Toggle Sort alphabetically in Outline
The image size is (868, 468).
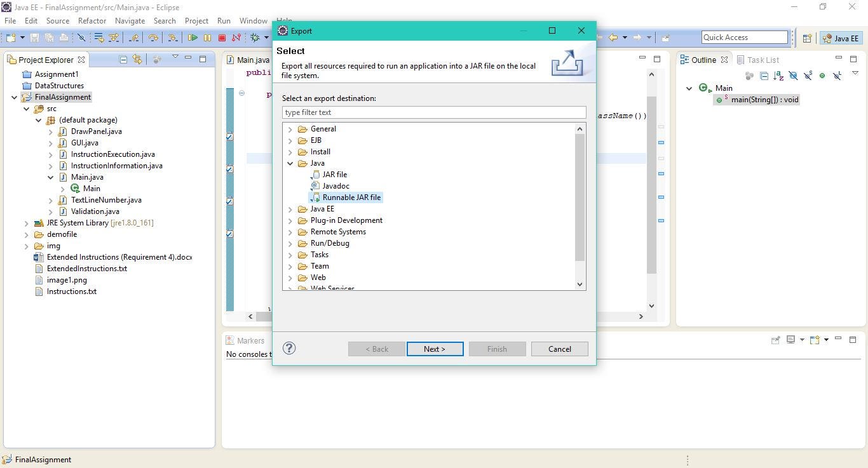click(x=779, y=76)
